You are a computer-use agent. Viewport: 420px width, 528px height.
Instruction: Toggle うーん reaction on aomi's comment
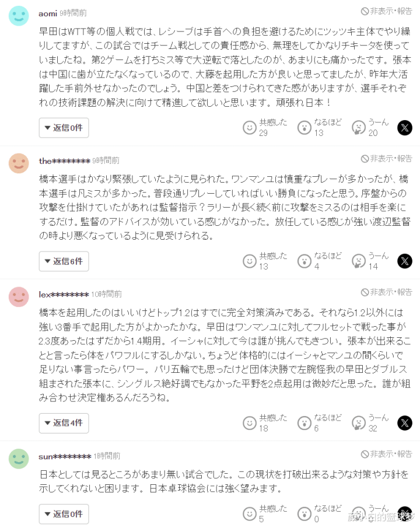(358, 128)
